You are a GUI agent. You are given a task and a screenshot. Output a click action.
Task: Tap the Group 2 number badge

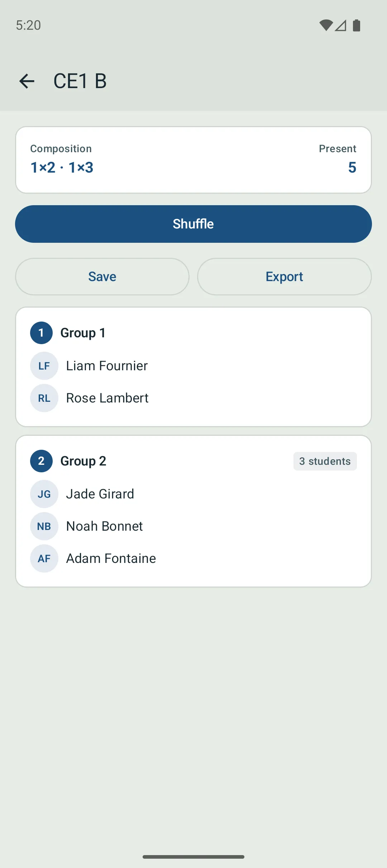point(41,461)
